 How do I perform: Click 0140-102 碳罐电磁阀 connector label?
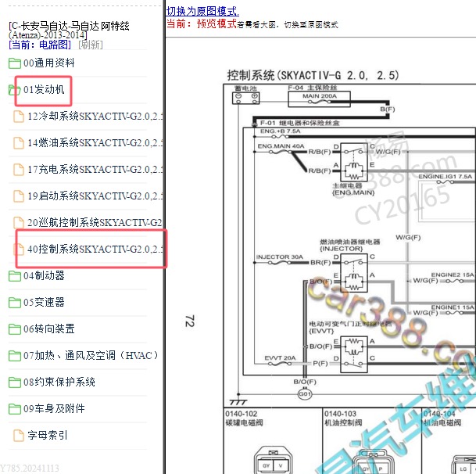point(245,418)
